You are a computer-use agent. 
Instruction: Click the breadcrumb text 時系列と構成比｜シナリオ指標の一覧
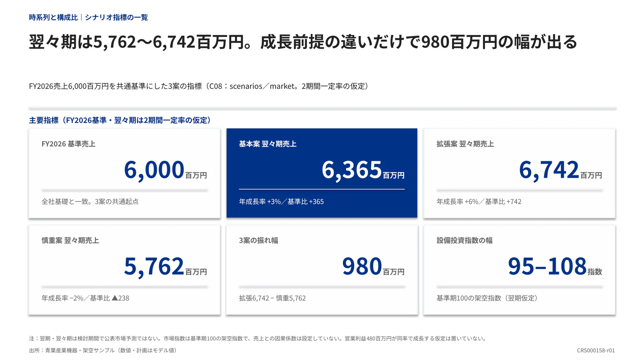coord(89,17)
